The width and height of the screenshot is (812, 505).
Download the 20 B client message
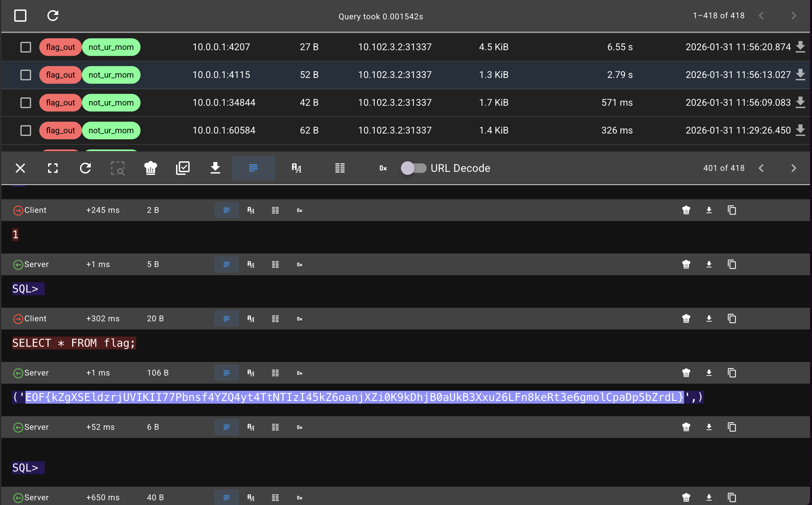(x=709, y=319)
